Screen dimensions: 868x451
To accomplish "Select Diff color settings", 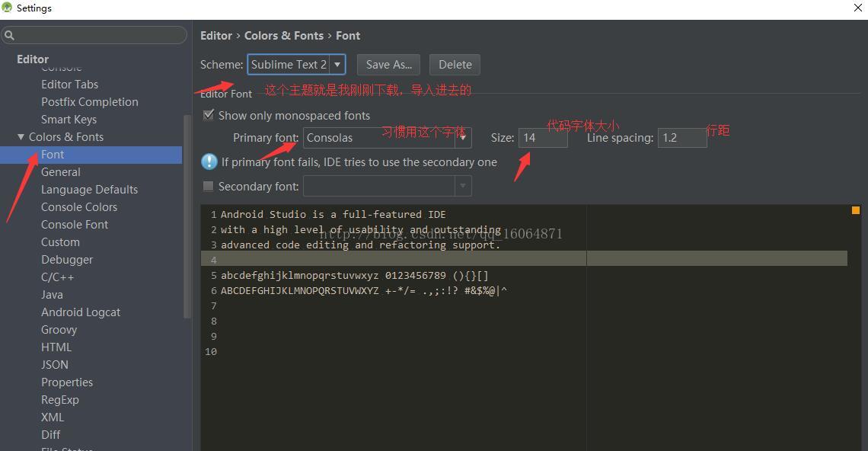I will pos(50,435).
